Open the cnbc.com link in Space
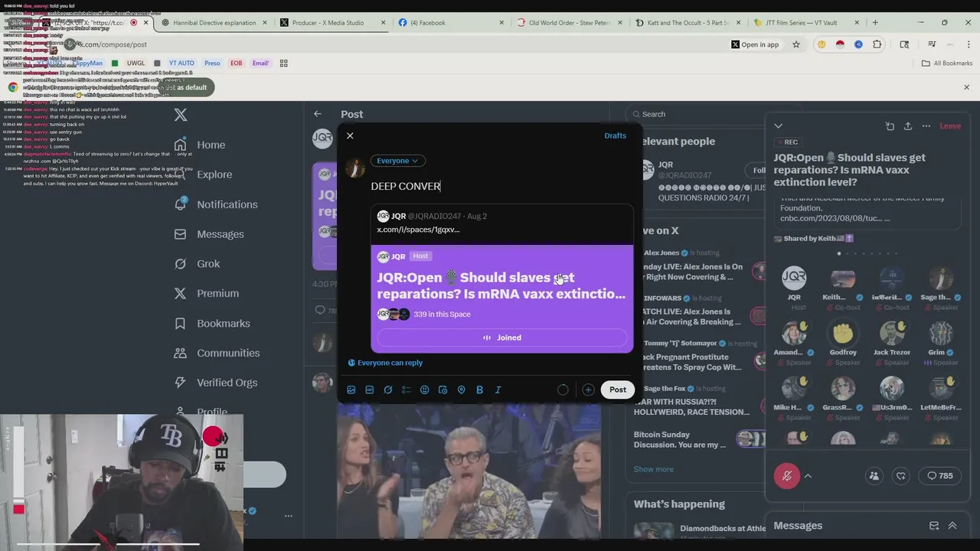 [830, 219]
